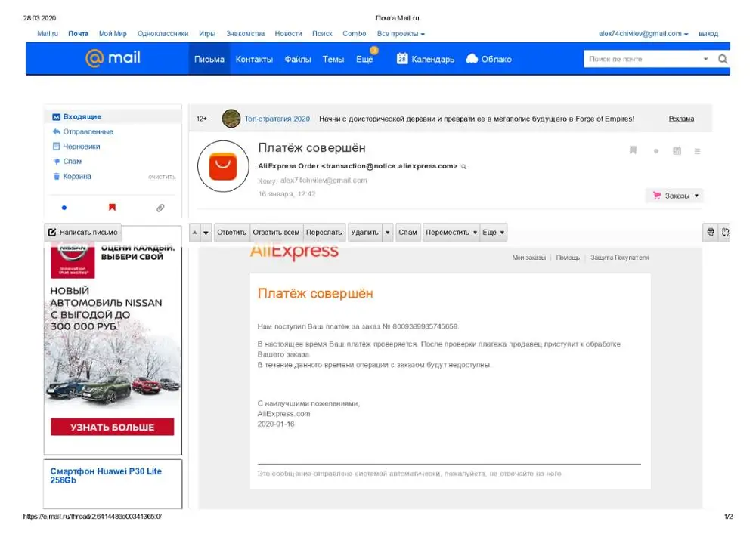
Task: Open the Все проекты dropdown
Action: [401, 34]
